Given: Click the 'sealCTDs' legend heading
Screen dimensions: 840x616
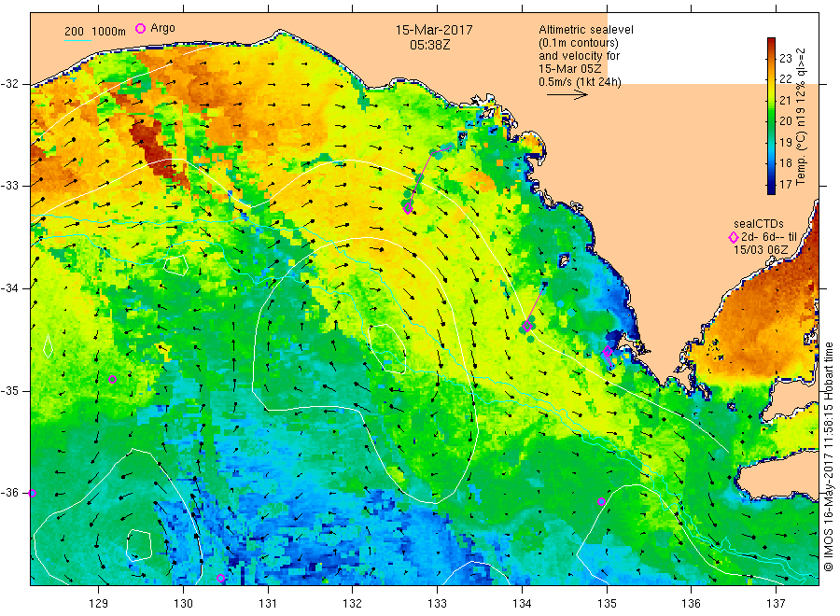Looking at the screenshot, I should pyautogui.click(x=759, y=224).
